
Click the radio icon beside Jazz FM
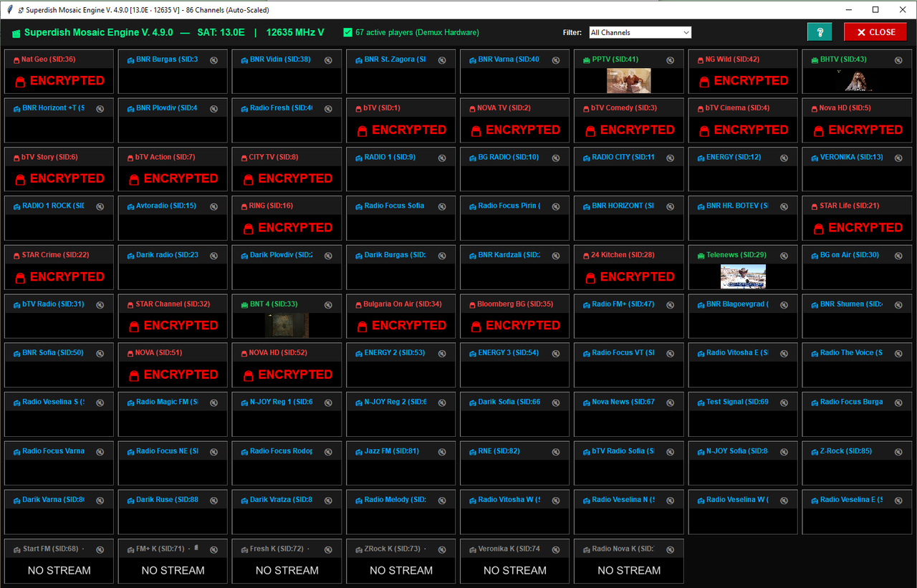pyautogui.click(x=358, y=452)
